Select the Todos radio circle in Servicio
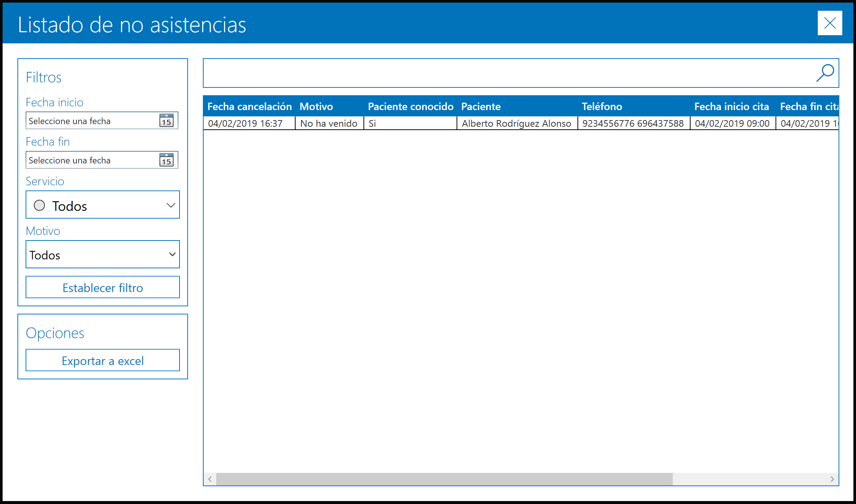Image resolution: width=856 pixels, height=504 pixels. pyautogui.click(x=39, y=205)
